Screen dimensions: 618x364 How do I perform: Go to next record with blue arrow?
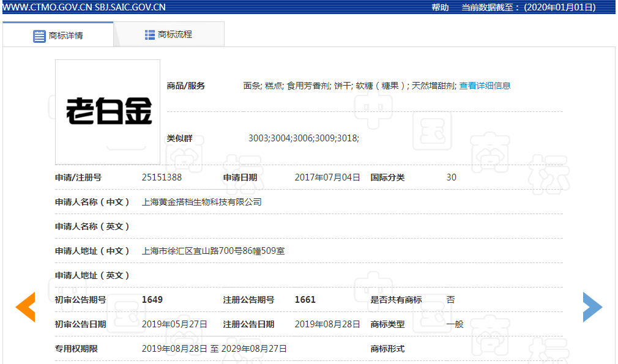(x=592, y=307)
